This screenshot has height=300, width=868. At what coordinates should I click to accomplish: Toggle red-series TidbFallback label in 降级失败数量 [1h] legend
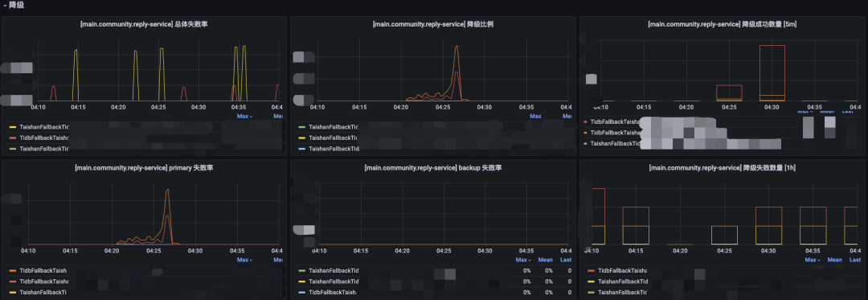pyautogui.click(x=622, y=271)
